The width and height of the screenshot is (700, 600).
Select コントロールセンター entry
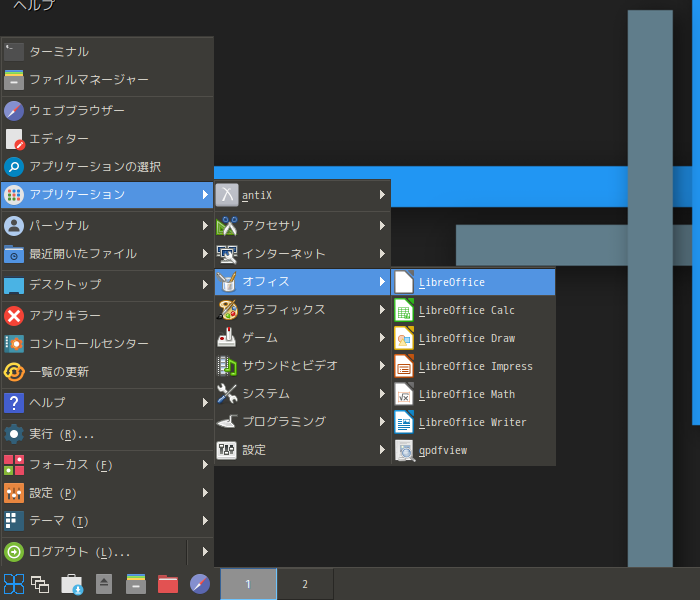point(107,344)
